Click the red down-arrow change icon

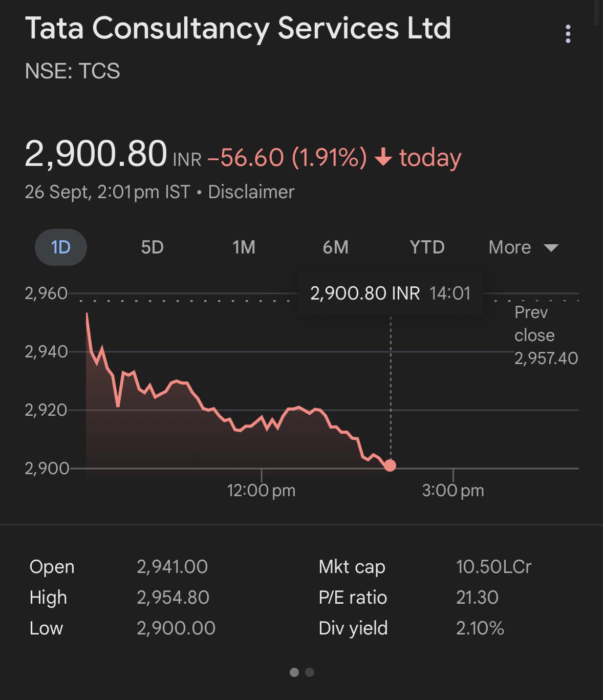pyautogui.click(x=383, y=158)
